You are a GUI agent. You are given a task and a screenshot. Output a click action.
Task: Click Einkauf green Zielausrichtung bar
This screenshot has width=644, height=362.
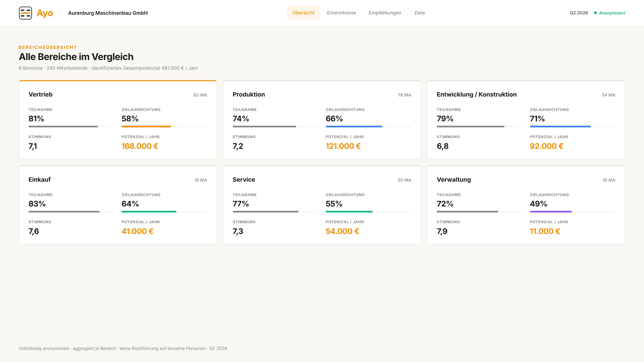(x=164, y=212)
